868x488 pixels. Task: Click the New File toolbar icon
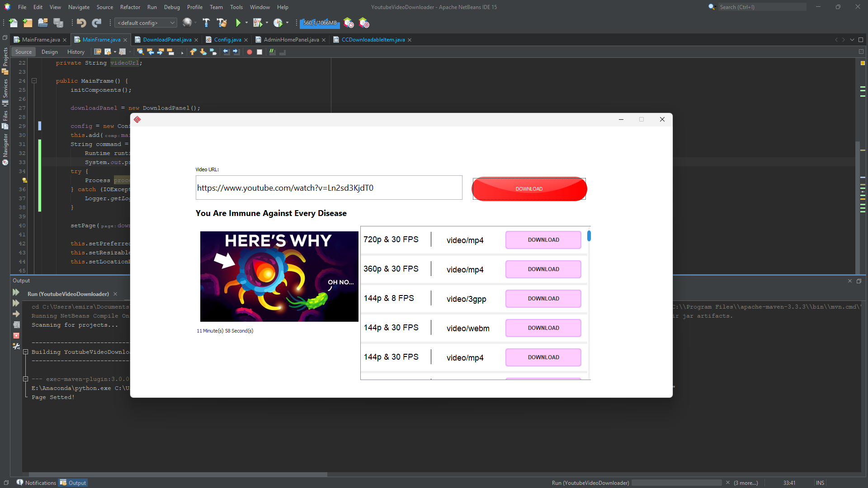[x=13, y=23]
